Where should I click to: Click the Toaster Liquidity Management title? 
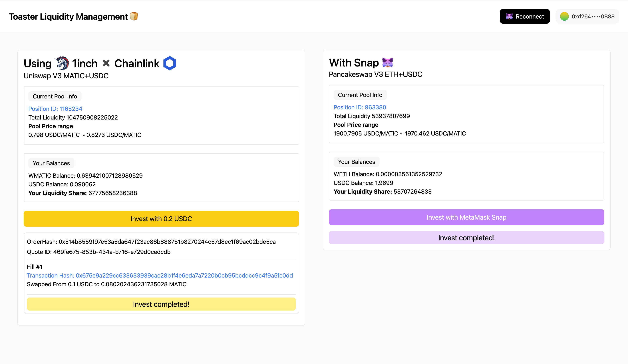[x=68, y=17]
